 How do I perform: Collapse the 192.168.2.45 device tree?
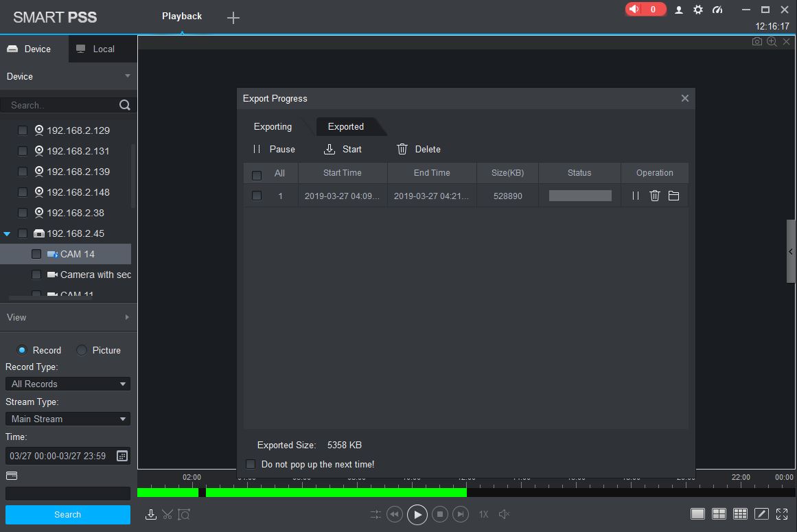(x=7, y=233)
